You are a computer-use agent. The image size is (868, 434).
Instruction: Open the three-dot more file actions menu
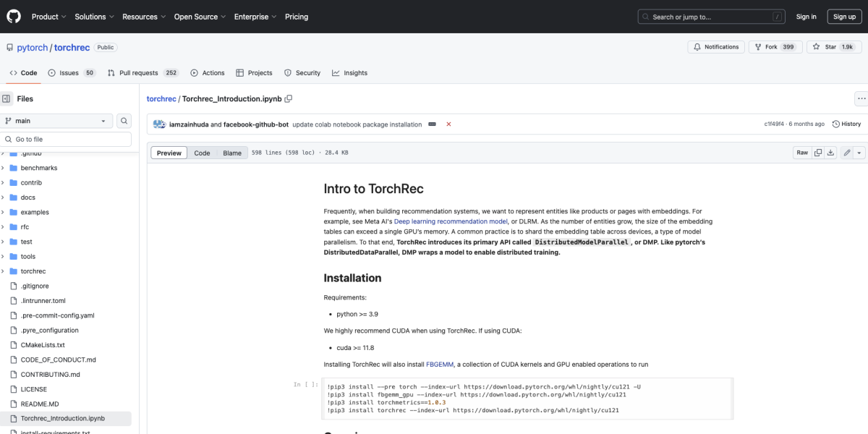tap(861, 98)
